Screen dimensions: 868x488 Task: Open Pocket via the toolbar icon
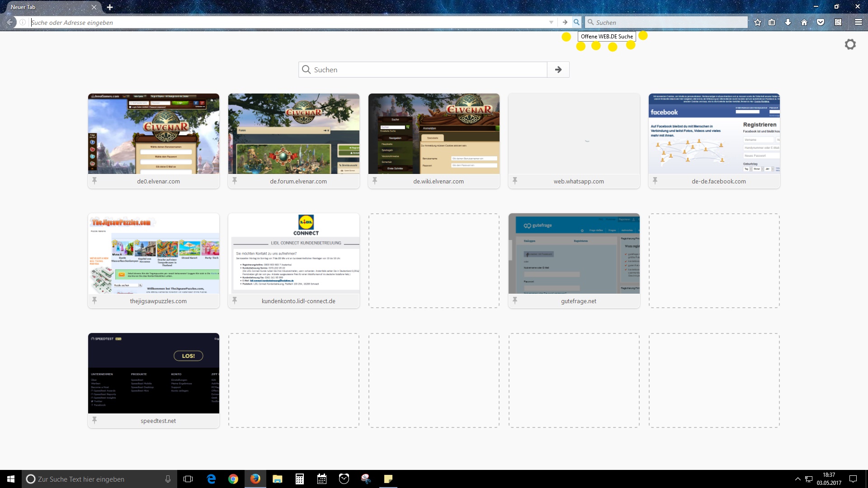pyautogui.click(x=821, y=22)
